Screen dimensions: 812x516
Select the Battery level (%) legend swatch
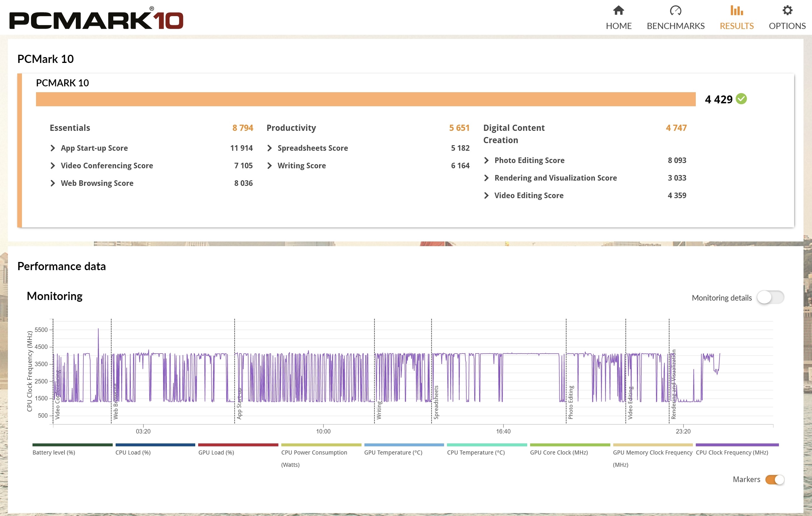pyautogui.click(x=73, y=445)
